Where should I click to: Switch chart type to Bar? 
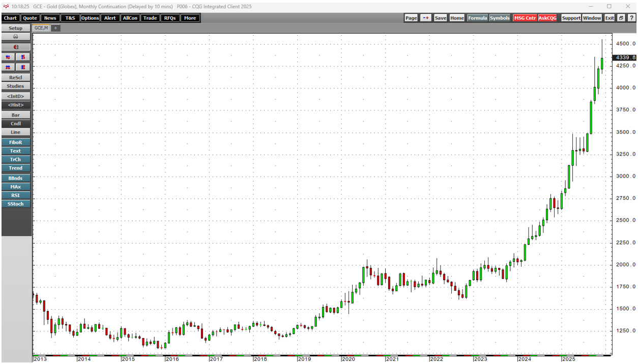tap(16, 115)
